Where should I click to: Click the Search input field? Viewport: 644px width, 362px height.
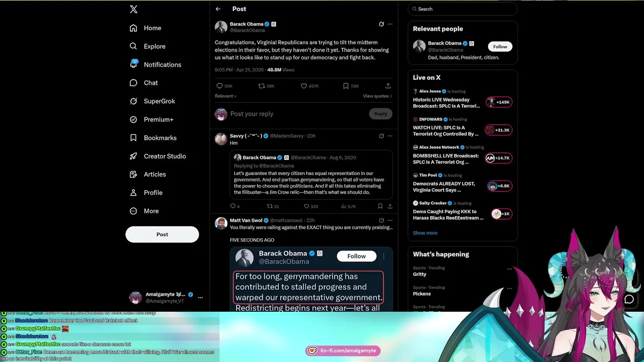[462, 9]
